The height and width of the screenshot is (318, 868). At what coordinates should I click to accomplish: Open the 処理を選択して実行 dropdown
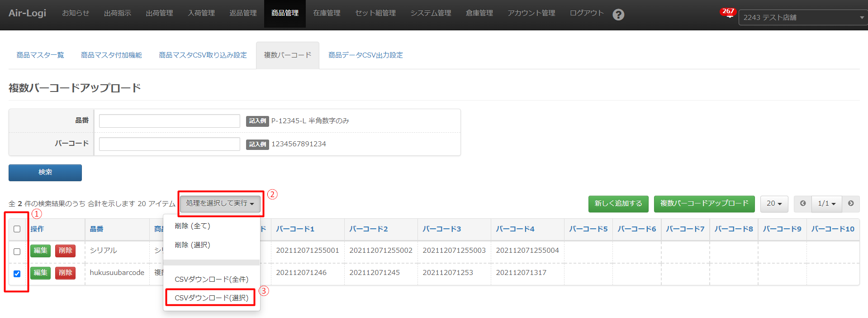tap(220, 204)
